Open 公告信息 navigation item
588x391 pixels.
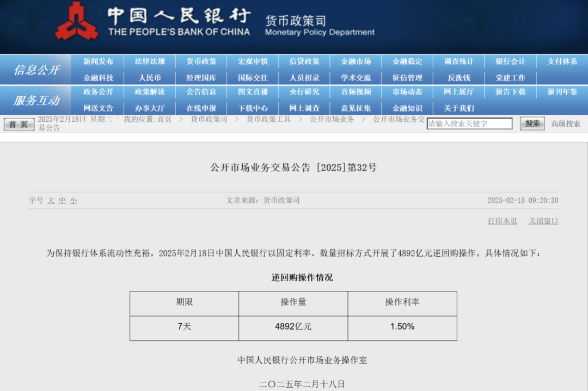coord(201,92)
